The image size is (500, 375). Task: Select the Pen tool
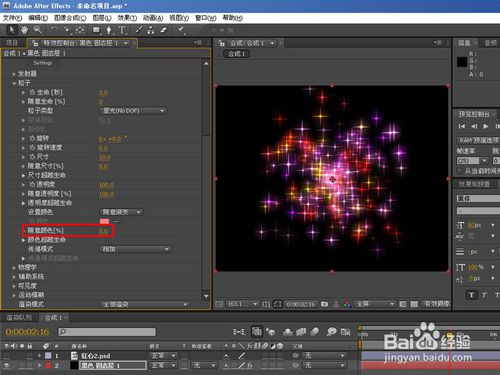point(109,30)
